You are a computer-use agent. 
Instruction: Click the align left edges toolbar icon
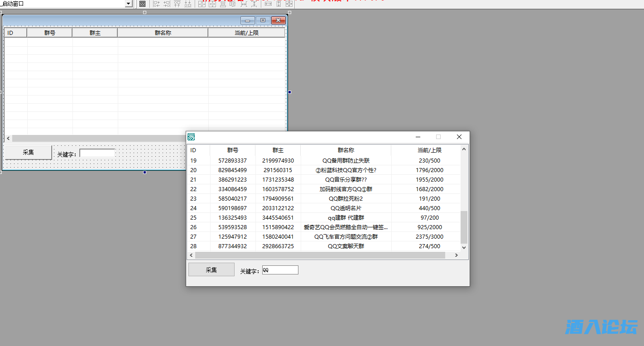pyautogui.click(x=156, y=4)
